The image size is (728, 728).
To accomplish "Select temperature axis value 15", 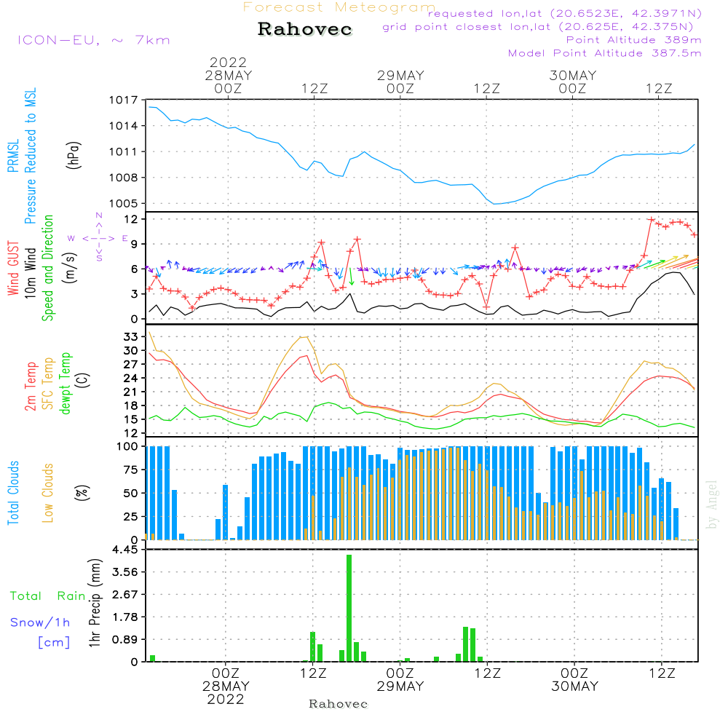I will [131, 420].
